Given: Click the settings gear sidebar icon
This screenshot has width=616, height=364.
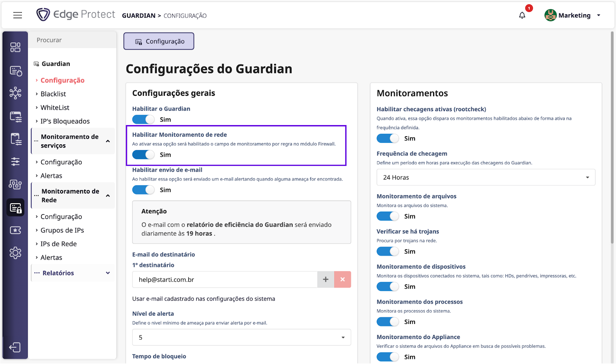Looking at the screenshot, I should [15, 253].
